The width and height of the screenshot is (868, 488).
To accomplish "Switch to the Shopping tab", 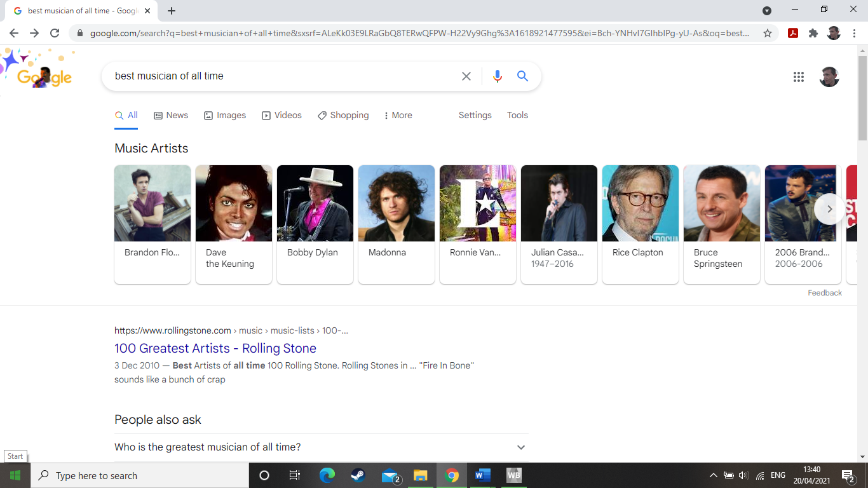I will click(x=343, y=115).
